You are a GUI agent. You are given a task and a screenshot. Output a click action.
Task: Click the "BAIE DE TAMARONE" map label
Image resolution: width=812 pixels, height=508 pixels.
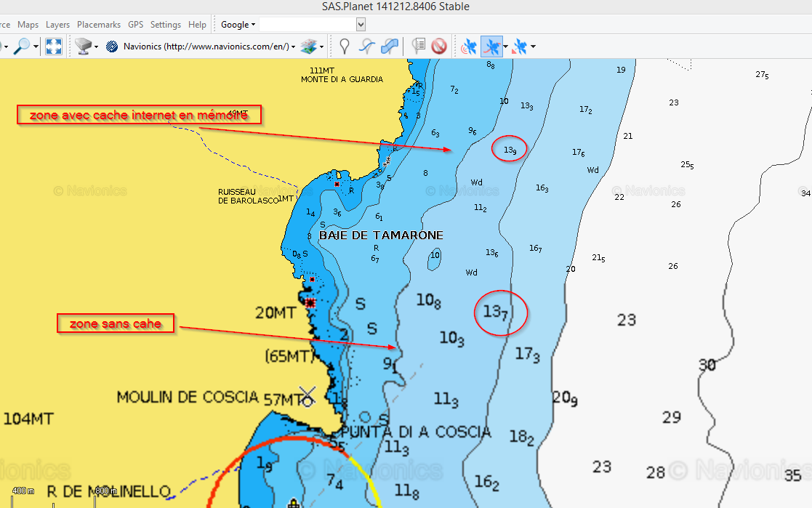pyautogui.click(x=381, y=235)
